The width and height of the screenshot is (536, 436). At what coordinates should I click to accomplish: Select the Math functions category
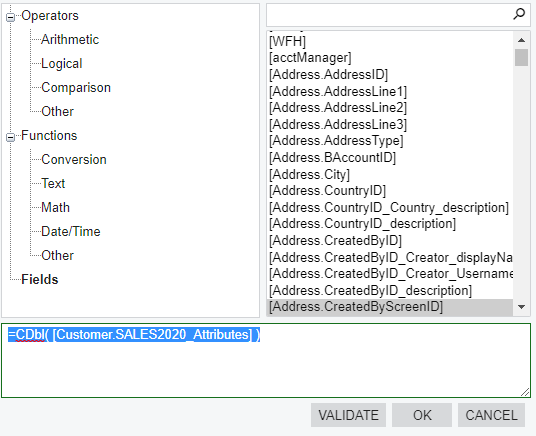tap(55, 208)
